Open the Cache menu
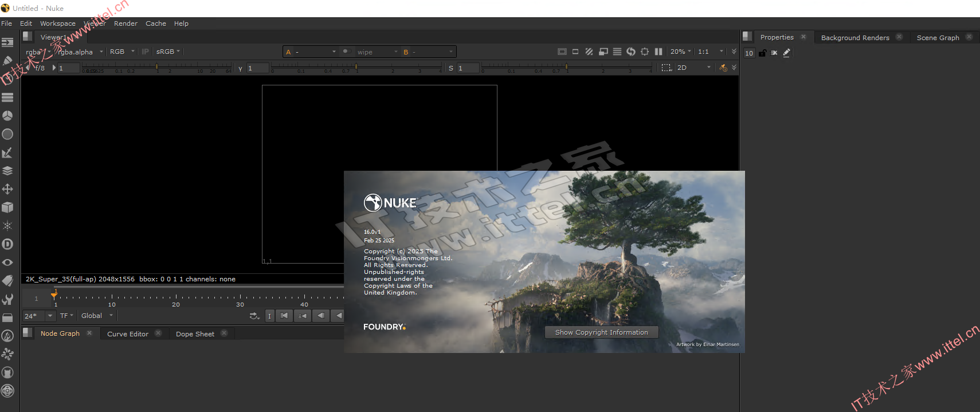 tap(156, 23)
